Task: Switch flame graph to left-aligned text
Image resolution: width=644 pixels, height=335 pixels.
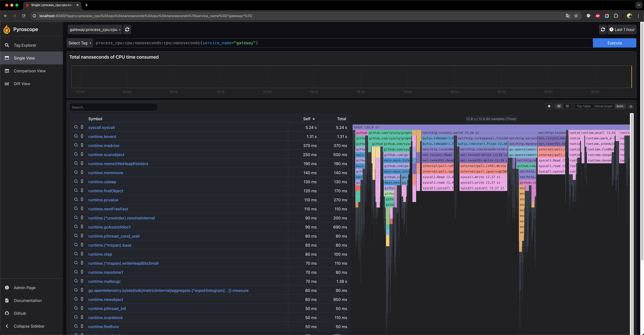Action: tap(559, 106)
